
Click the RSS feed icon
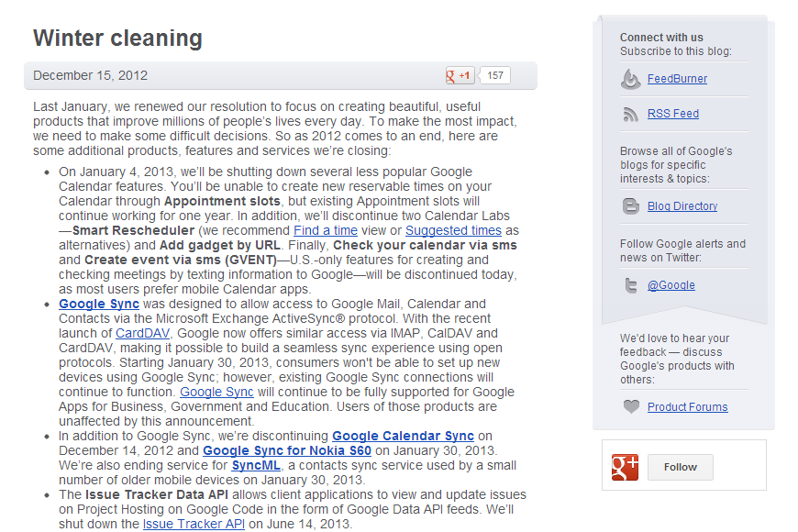[x=630, y=114]
